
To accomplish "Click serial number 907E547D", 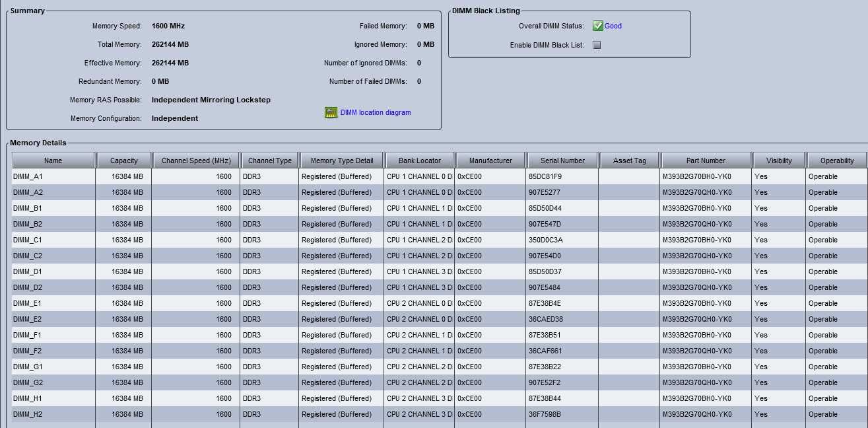I will [545, 224].
